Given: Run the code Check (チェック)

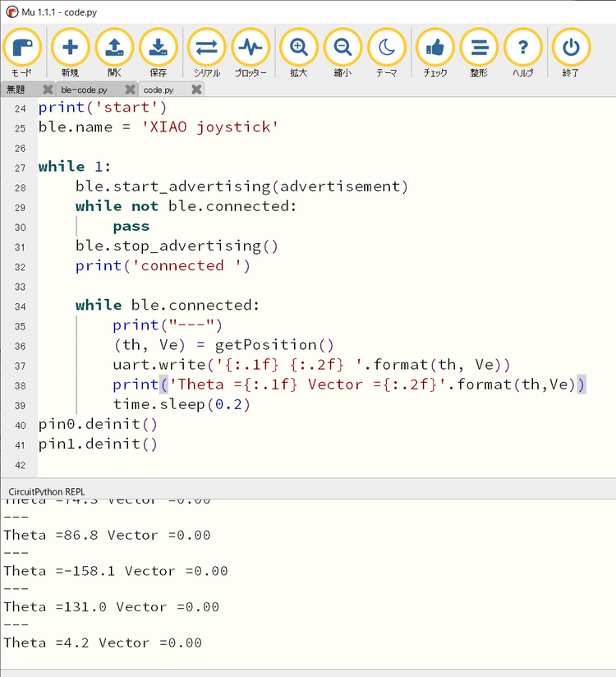Looking at the screenshot, I should [x=434, y=53].
